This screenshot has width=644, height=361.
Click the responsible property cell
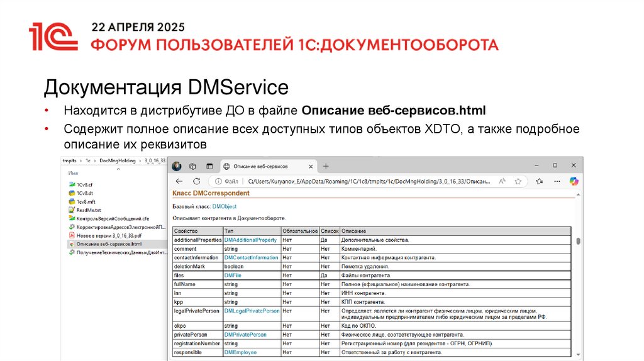point(198,352)
